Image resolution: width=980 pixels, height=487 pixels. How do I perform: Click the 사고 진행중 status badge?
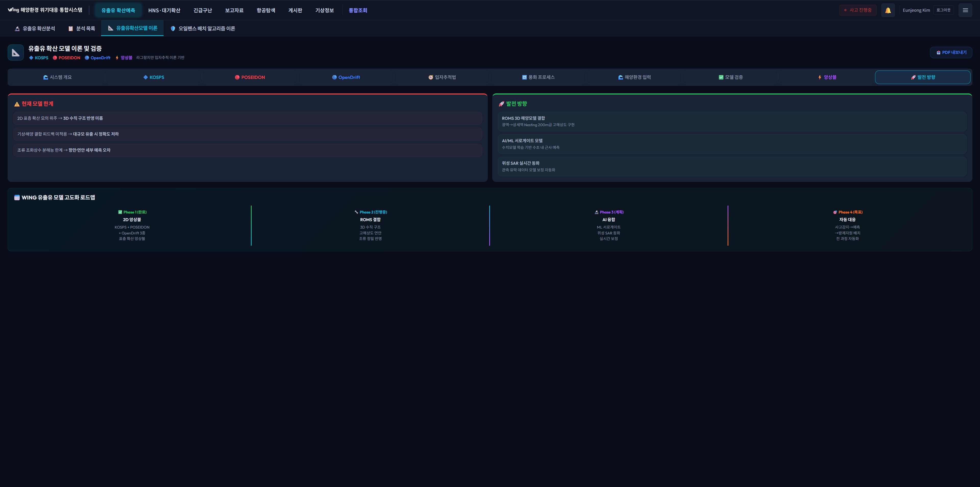point(857,10)
